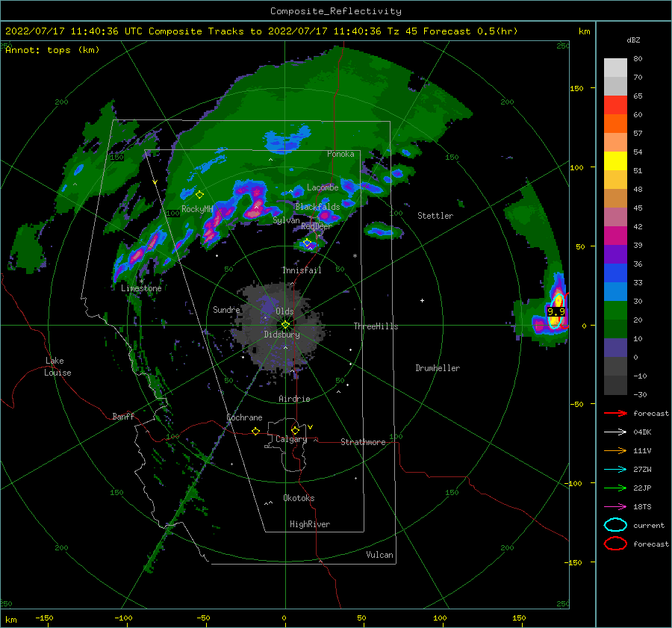Click the magenta 18TS arrow icon
Viewport: 672px width, 628px height.
tap(615, 507)
